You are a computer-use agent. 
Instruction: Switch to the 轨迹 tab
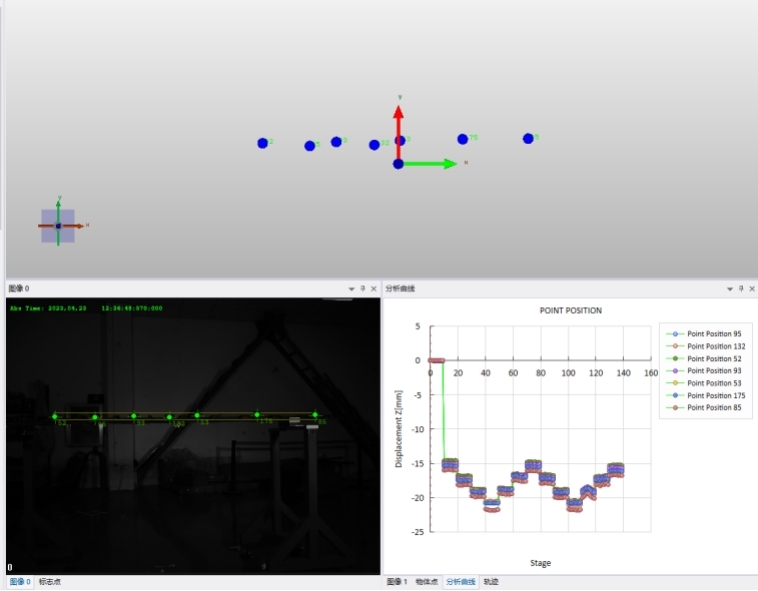coord(490,581)
